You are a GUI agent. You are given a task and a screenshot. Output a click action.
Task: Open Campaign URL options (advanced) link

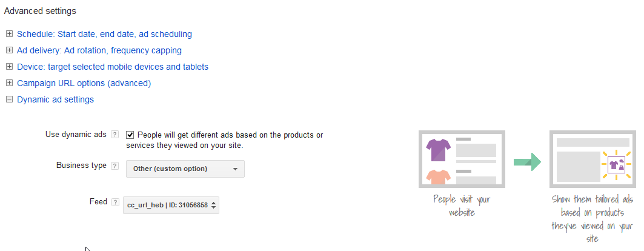84,84
